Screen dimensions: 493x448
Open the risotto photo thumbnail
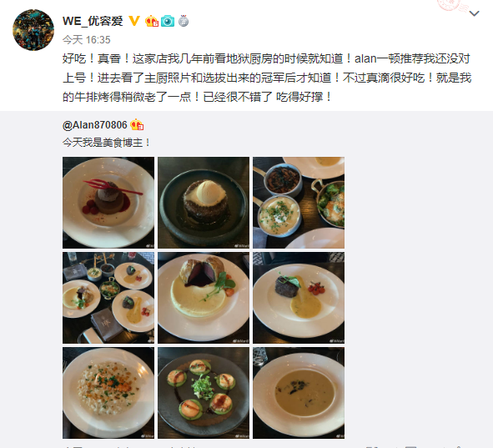(x=108, y=393)
